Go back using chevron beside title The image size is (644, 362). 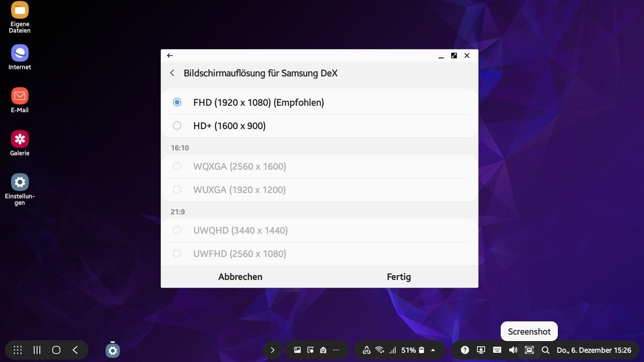[172, 73]
